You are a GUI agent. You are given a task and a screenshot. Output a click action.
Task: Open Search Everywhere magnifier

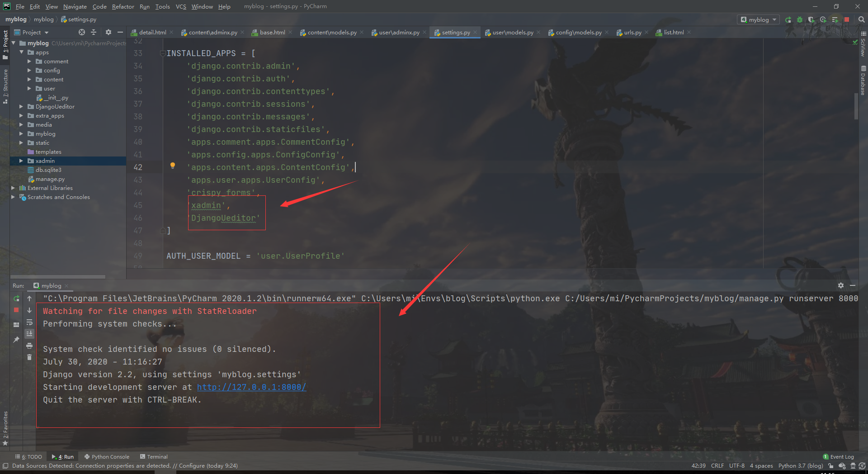click(x=861, y=19)
